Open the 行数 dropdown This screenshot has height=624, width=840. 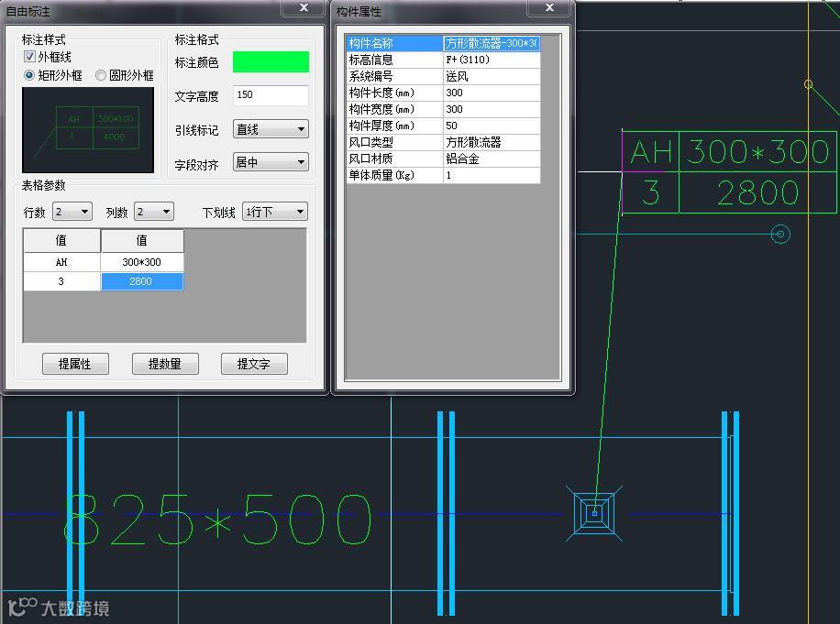click(x=72, y=212)
